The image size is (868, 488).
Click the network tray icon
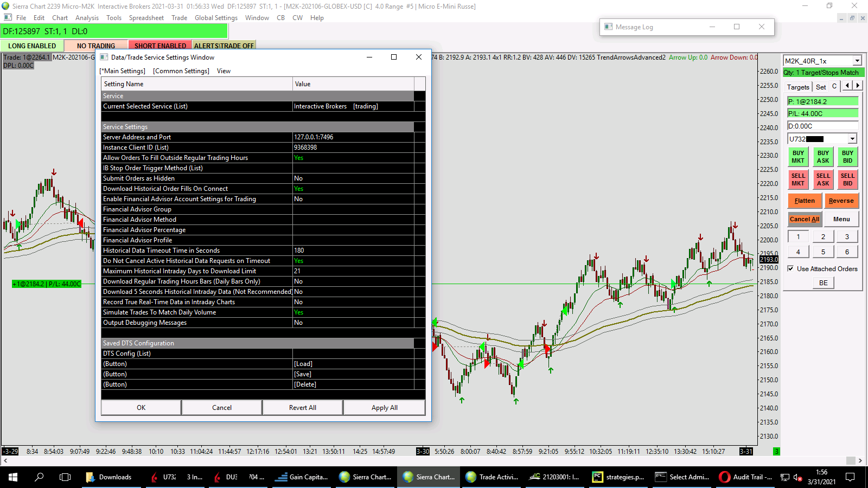click(785, 477)
